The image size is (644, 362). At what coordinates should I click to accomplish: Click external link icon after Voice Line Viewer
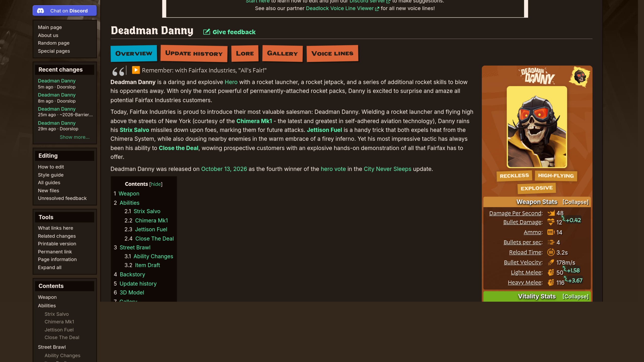tap(377, 9)
